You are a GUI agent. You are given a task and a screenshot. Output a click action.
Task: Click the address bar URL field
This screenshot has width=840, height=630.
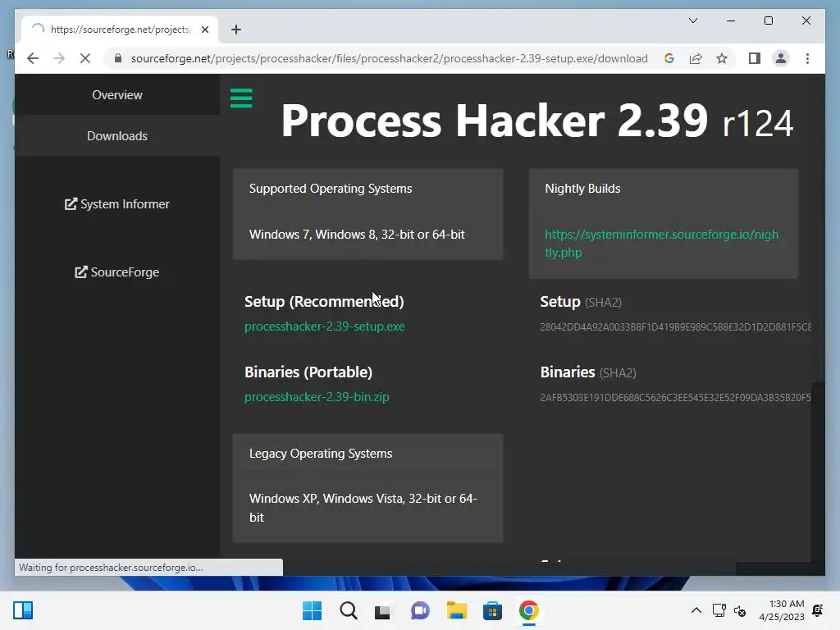[389, 58]
